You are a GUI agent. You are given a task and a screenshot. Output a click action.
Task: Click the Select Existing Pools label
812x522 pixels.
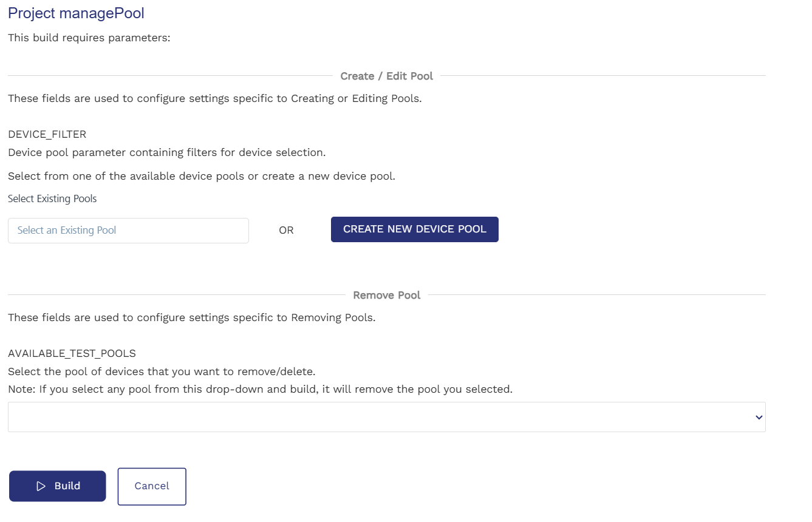52,198
